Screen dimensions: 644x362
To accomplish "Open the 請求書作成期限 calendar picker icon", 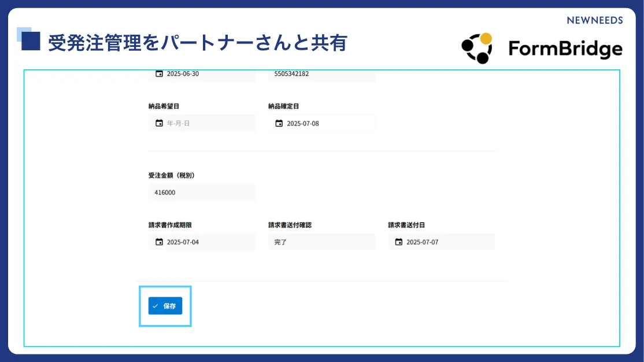I will point(159,242).
